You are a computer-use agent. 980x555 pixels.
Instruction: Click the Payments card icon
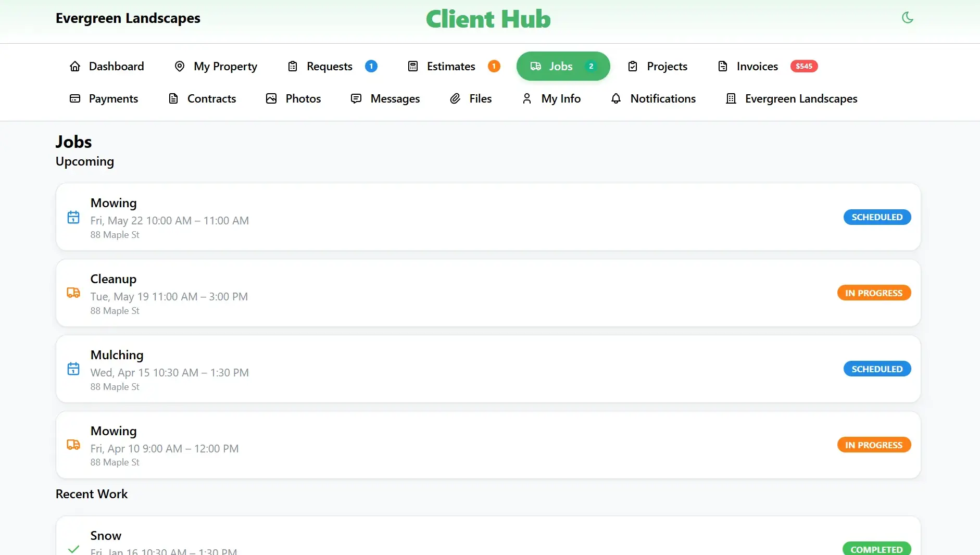click(75, 98)
